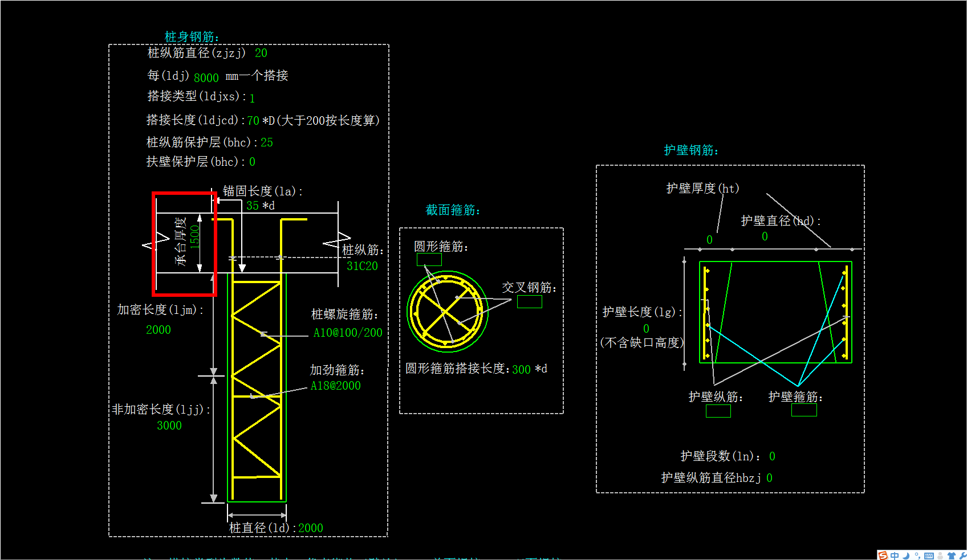The height and width of the screenshot is (560, 967).
Task: Click the 加密长度(ljm) label
Action: pyautogui.click(x=160, y=310)
